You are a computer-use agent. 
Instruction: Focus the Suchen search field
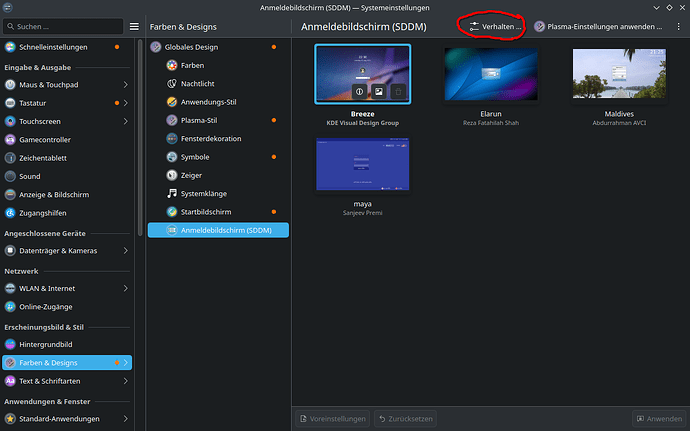point(63,26)
